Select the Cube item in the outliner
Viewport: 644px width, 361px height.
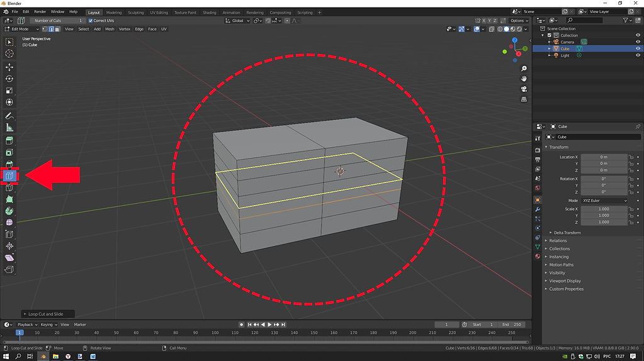pyautogui.click(x=565, y=48)
